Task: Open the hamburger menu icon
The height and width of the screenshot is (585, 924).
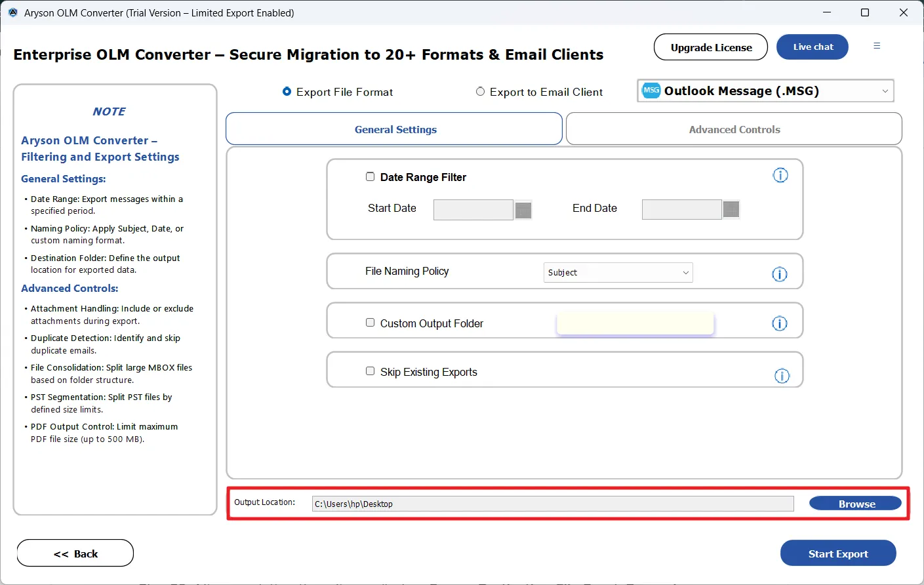Action: click(x=877, y=46)
